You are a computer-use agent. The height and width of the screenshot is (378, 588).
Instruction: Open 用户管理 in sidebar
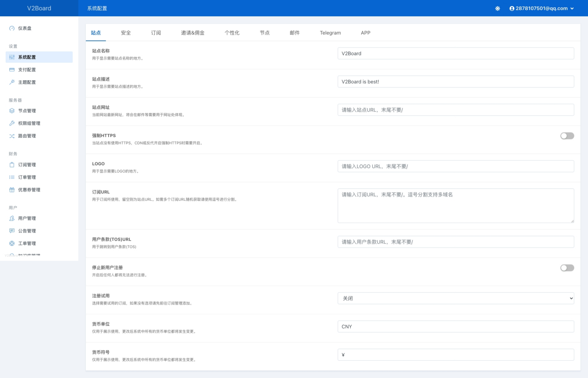click(39, 218)
